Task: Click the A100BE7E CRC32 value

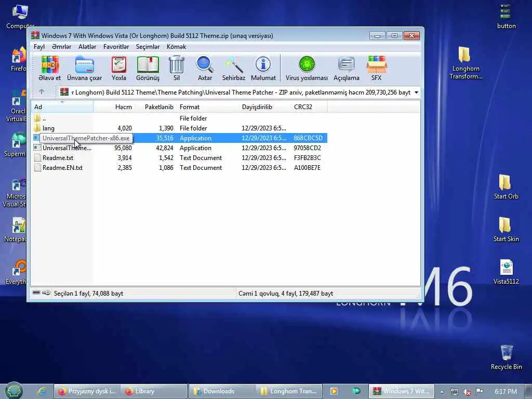Action: pos(307,168)
